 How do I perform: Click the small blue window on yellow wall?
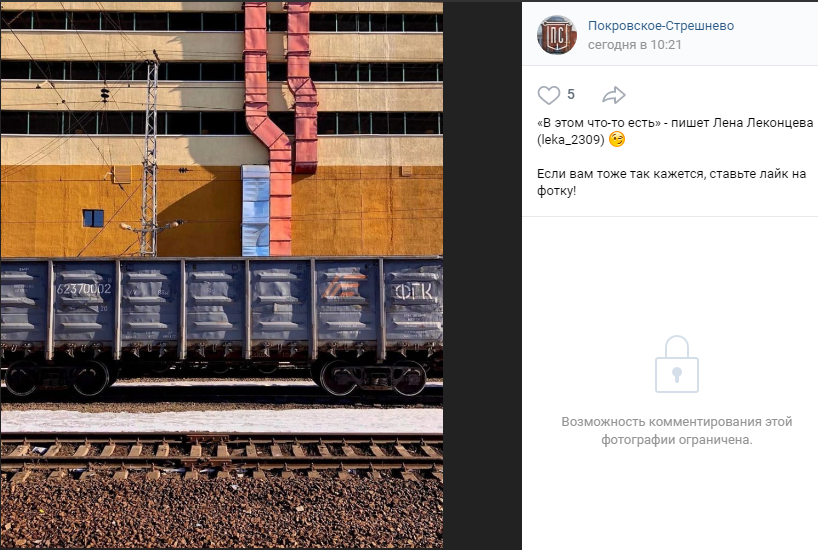(x=93, y=218)
